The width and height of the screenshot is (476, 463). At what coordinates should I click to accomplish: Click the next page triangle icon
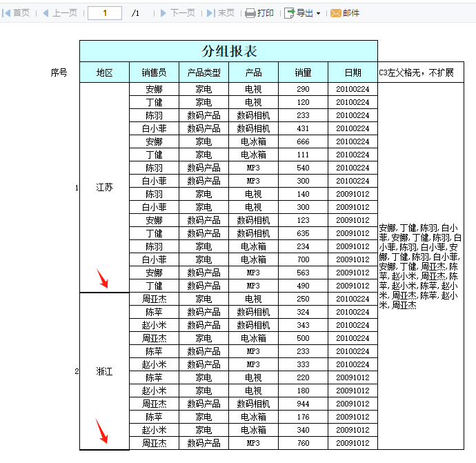(163, 13)
